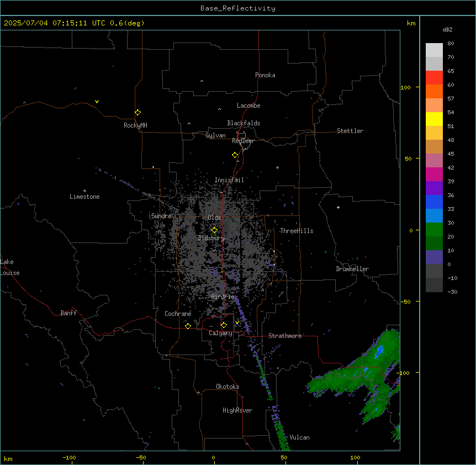Select the yellow diamond marker south of RedDeer
Image resolution: width=476 pixels, height=465 pixels.
[235, 155]
